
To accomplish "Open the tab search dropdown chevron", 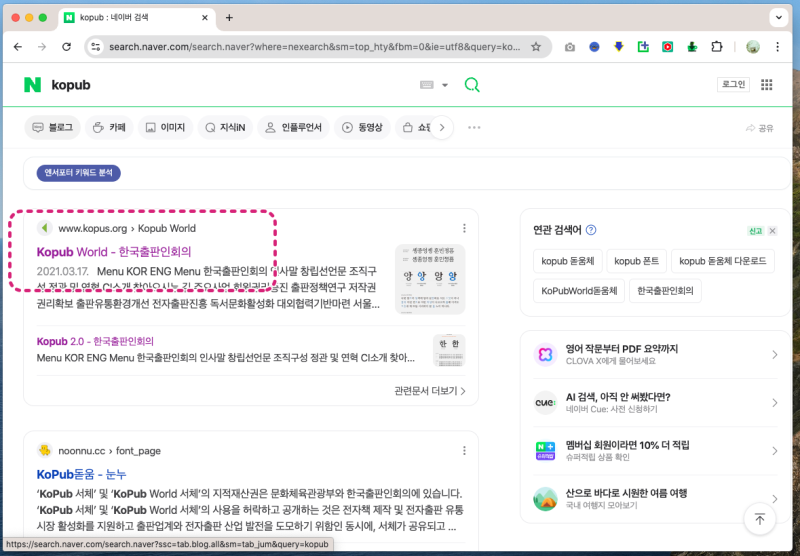I will [x=779, y=17].
